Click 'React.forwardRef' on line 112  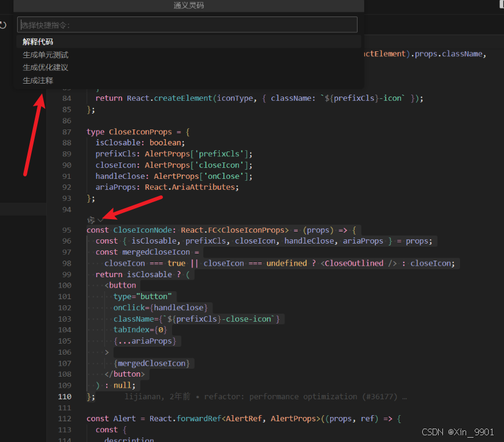click(185, 419)
